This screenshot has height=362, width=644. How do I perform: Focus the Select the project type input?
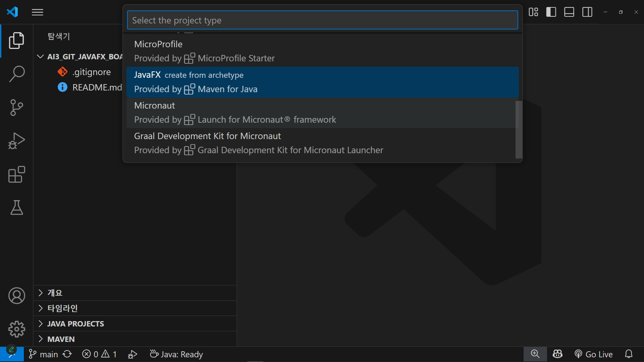point(322,20)
